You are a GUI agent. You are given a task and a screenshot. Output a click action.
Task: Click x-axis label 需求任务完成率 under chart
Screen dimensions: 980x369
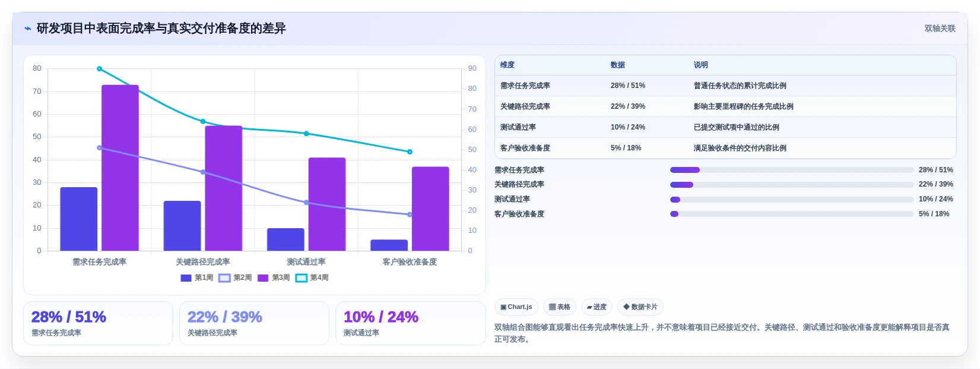coord(99,262)
